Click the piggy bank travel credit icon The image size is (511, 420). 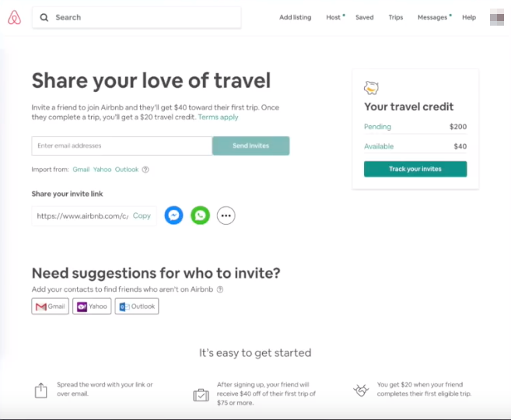(371, 88)
